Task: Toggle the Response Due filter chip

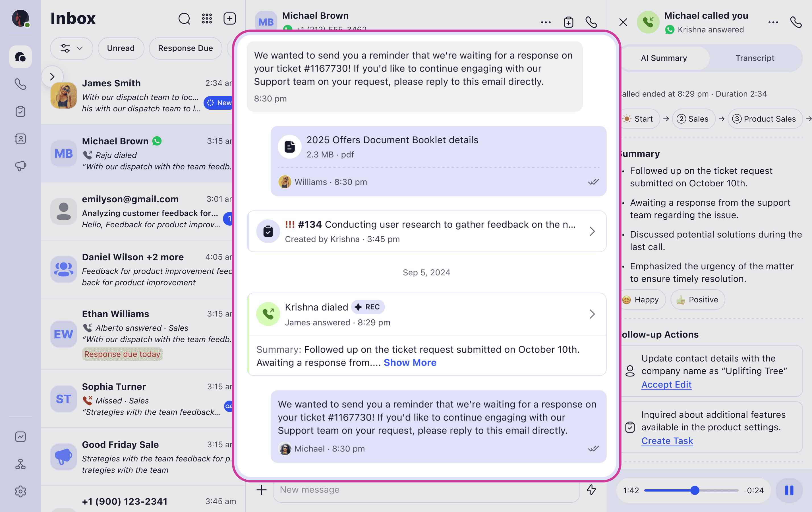Action: tap(185, 48)
